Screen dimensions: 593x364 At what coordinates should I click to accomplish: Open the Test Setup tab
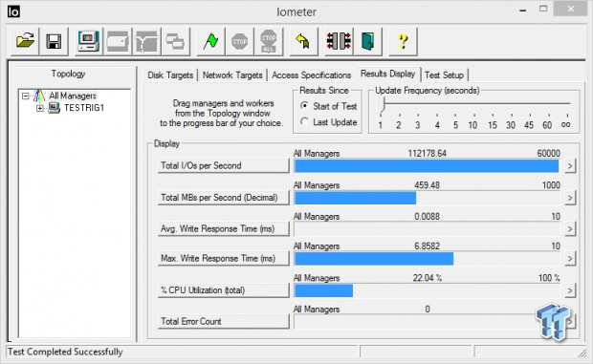point(444,75)
